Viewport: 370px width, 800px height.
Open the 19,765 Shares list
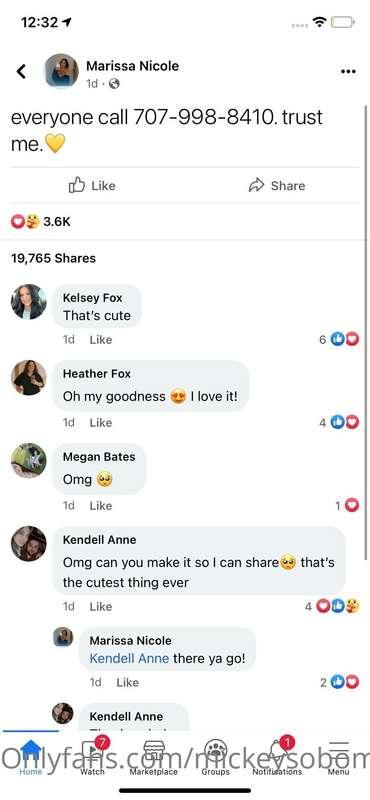tap(54, 258)
